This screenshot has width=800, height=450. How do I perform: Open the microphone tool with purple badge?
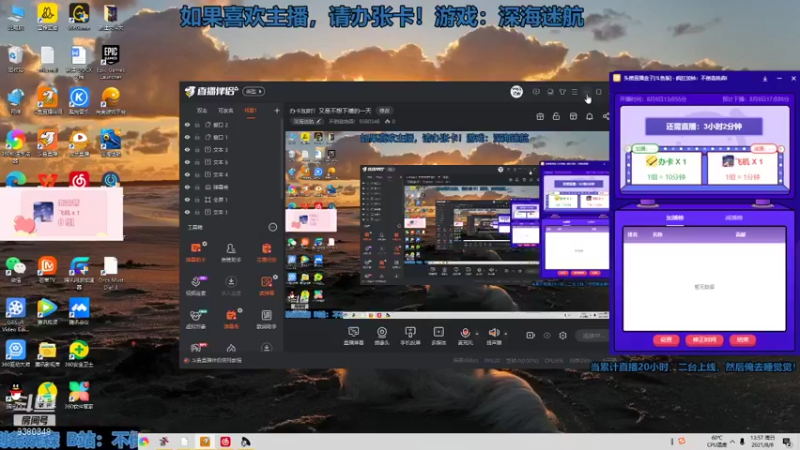[195, 285]
